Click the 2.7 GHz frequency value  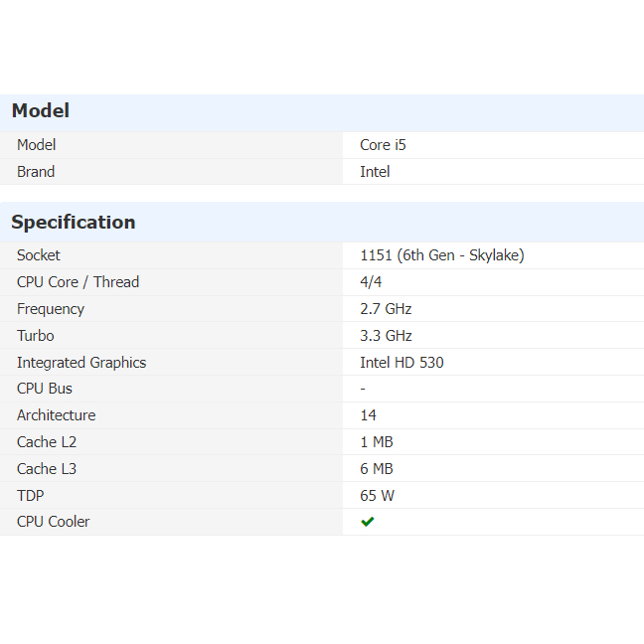tap(386, 309)
